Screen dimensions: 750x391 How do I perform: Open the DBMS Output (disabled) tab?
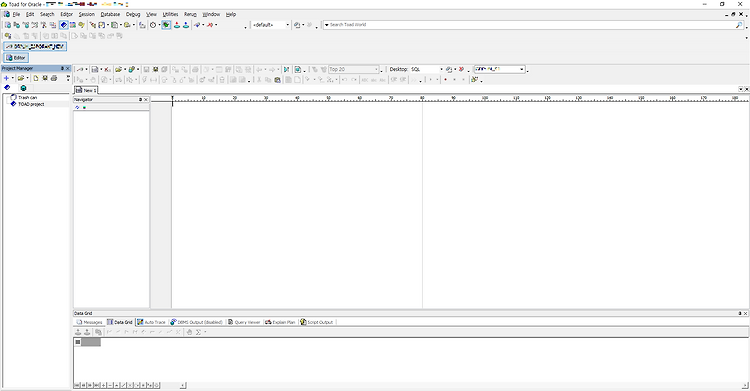coord(197,322)
